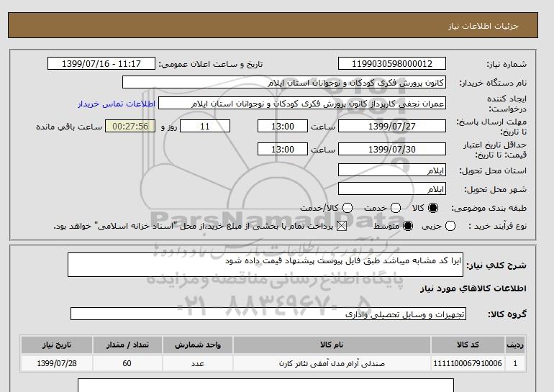Click the need date cell 1399/07/28
554x392 pixels.
pyautogui.click(x=57, y=363)
